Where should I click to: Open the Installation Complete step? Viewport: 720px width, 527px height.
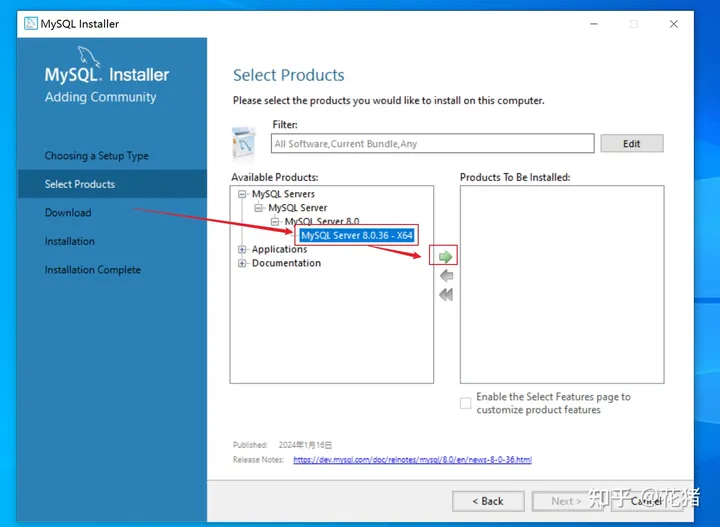tap(92, 269)
